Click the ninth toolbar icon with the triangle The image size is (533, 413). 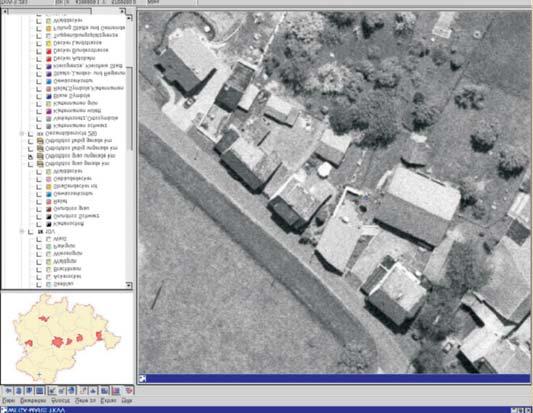click(93, 391)
